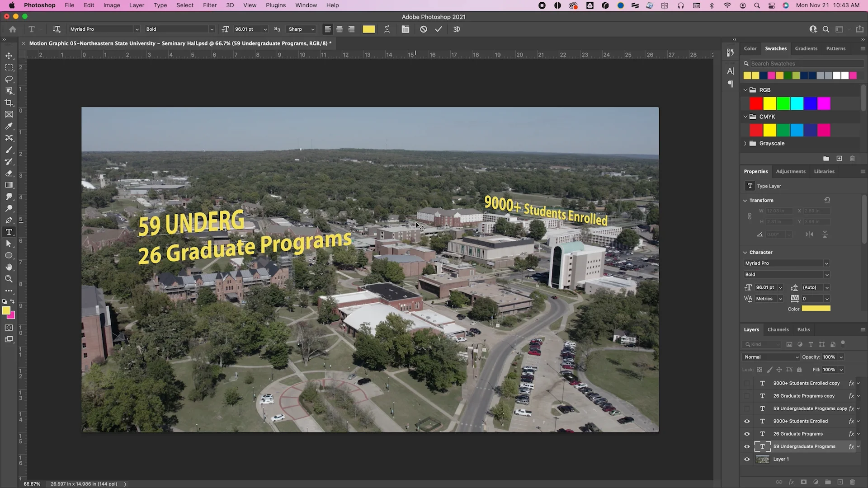Click the delete swatch trash icon

tap(853, 159)
